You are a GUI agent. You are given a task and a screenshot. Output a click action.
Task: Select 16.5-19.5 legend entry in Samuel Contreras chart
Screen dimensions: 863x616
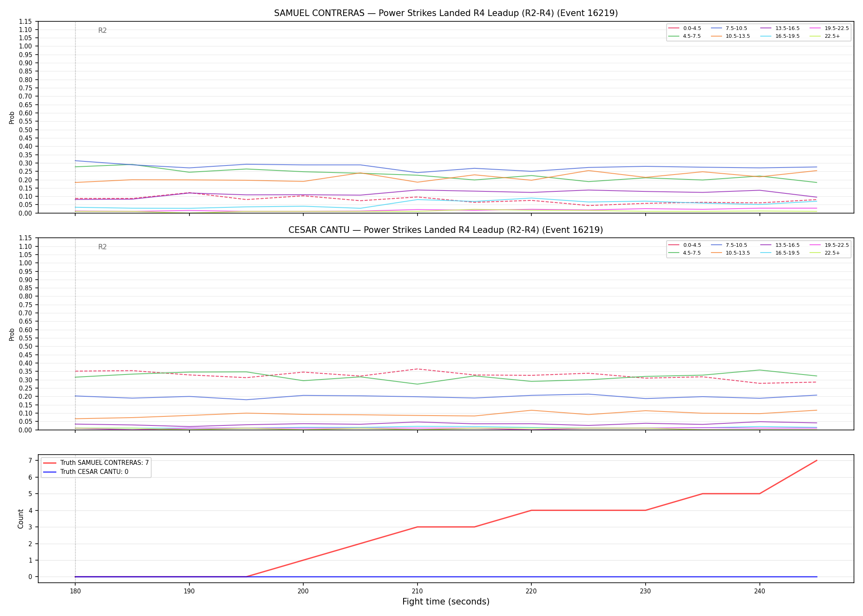click(781, 36)
